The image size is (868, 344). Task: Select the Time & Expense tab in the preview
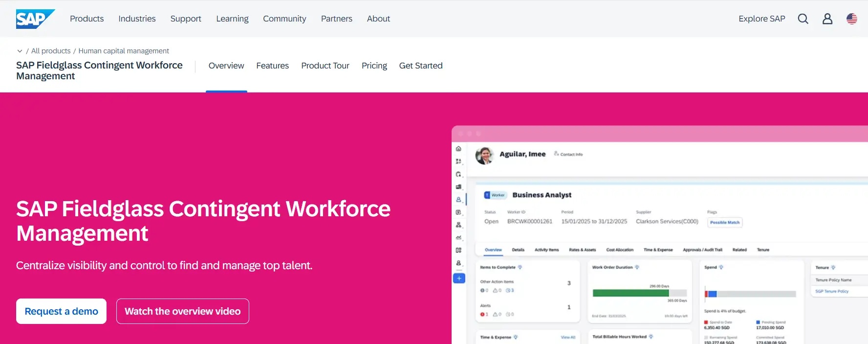click(x=658, y=250)
